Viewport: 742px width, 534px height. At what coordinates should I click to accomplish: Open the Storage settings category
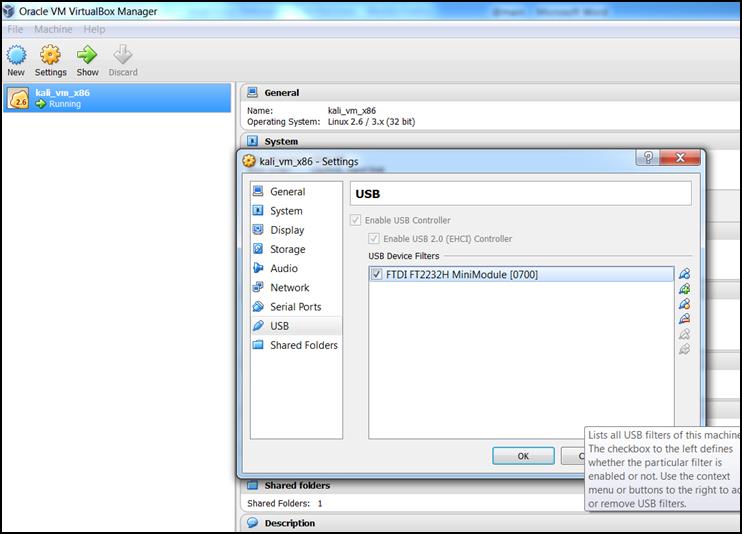296,249
